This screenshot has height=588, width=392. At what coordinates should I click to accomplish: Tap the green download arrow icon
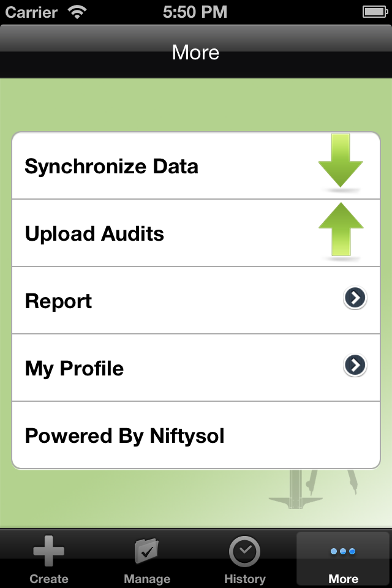(x=341, y=162)
